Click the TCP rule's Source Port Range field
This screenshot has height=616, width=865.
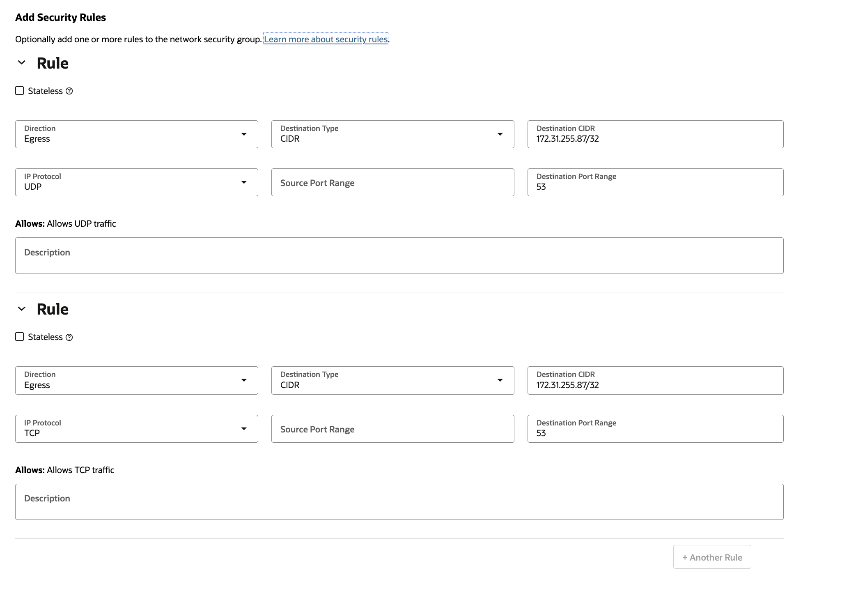coord(392,429)
